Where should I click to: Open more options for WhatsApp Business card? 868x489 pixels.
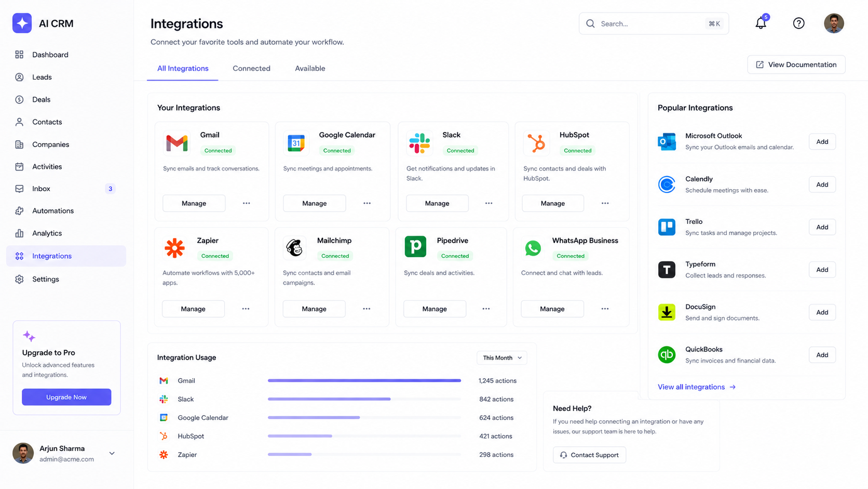[x=605, y=309]
